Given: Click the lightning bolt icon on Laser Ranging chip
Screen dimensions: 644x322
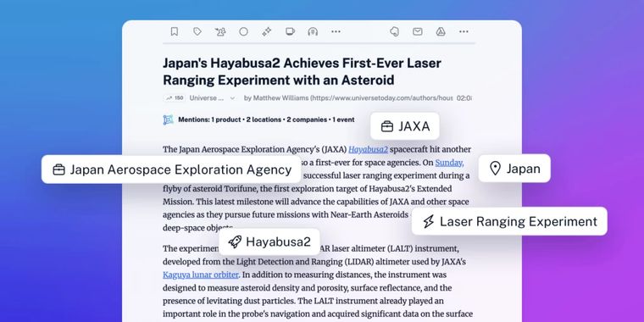Looking at the screenshot, I should click(x=429, y=222).
